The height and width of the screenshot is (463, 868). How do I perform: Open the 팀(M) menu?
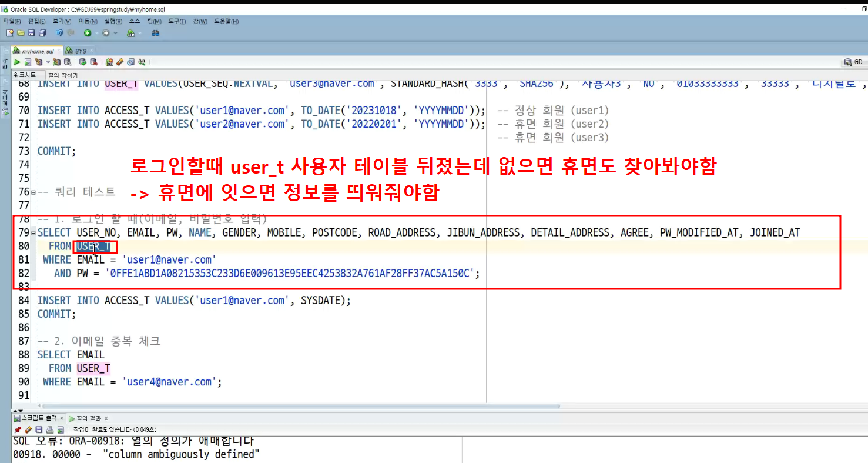pos(155,21)
